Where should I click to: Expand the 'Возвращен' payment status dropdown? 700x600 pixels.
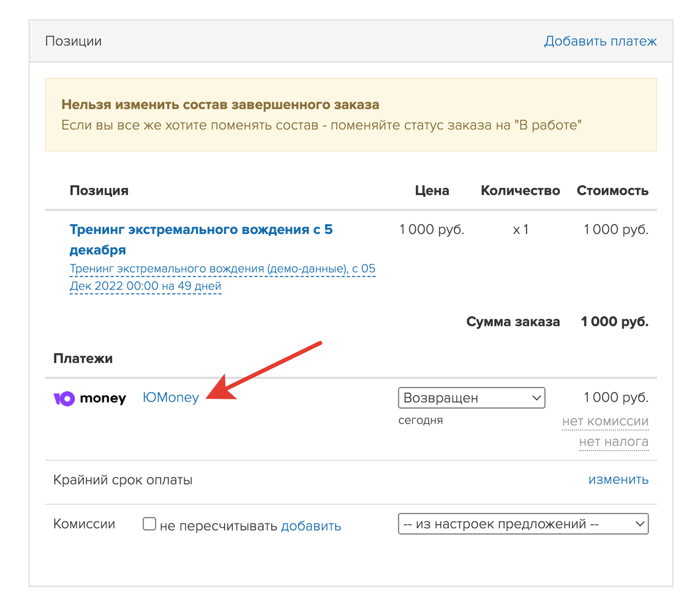pos(471,398)
